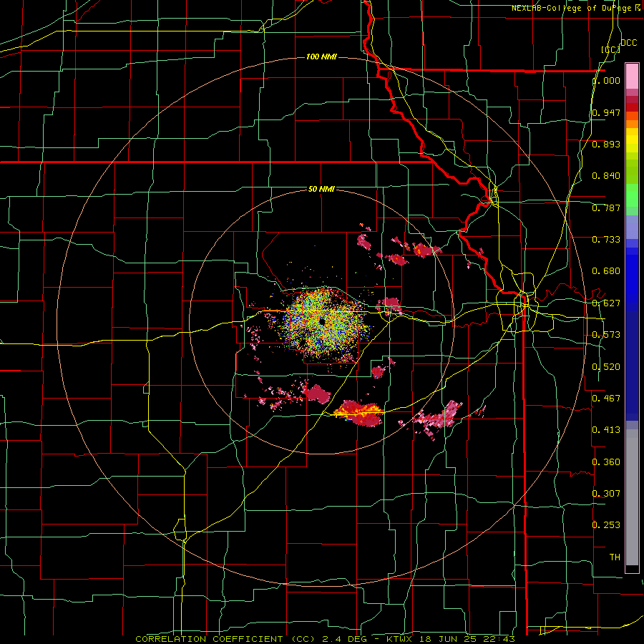Pick the pink top segment of the color bar
644x644 pixels.
click(632, 77)
